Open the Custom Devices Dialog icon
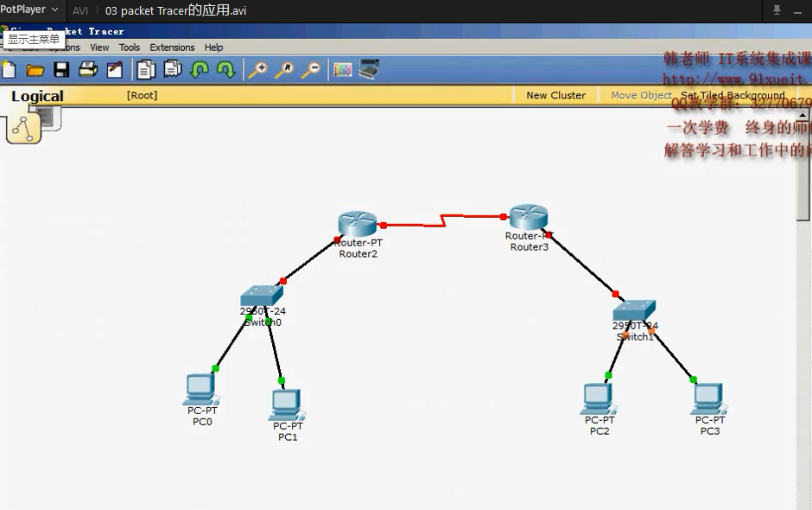812x510 pixels. [x=369, y=69]
